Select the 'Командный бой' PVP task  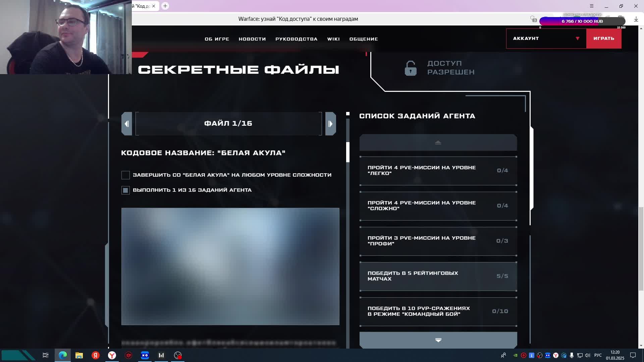(438, 311)
